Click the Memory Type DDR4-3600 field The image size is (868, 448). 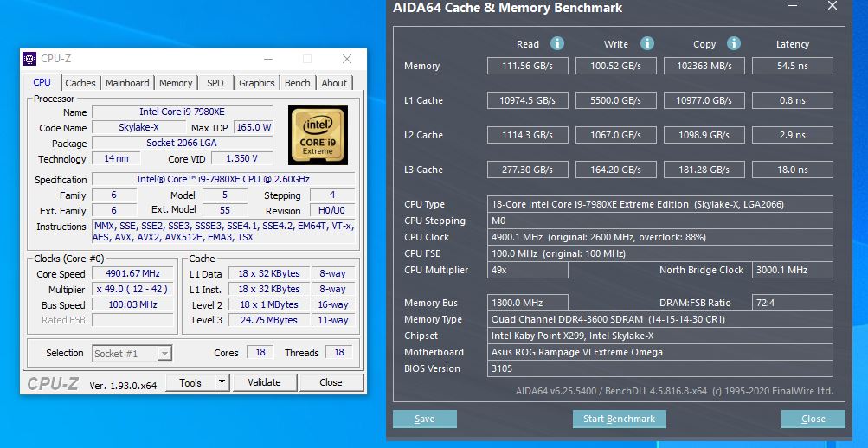point(659,319)
